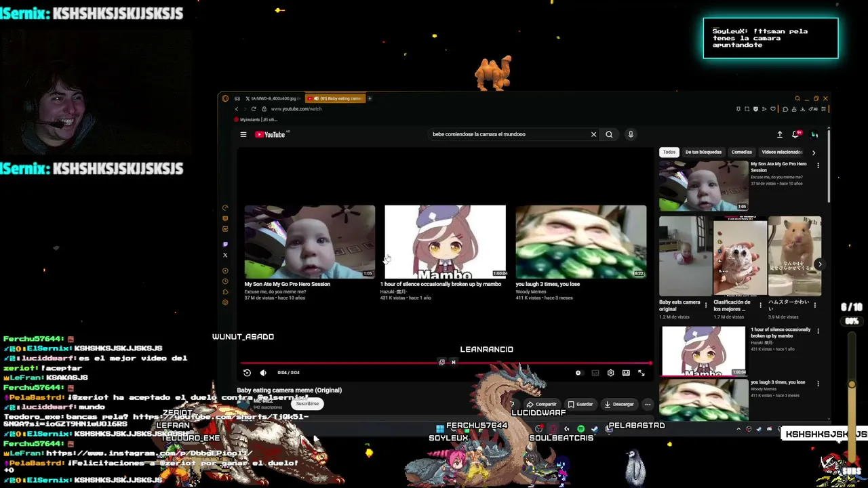
Task: Enter fullscreen video mode
Action: [x=642, y=372]
